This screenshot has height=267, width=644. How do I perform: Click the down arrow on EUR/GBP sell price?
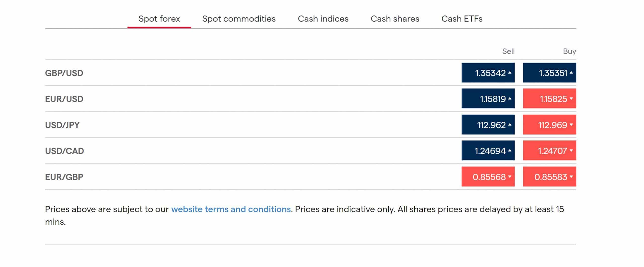pyautogui.click(x=510, y=176)
